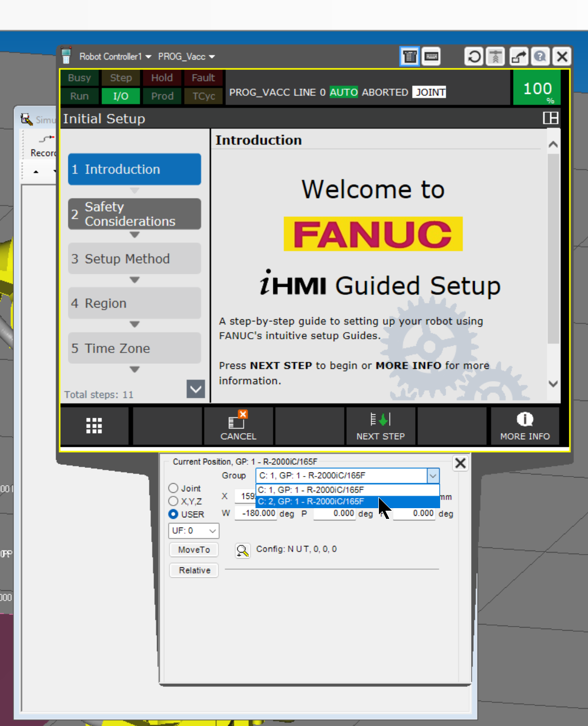Click the 'Config: N U T, 0, 0, 0' text
Viewport: 588px width, 726px height.
(x=296, y=549)
